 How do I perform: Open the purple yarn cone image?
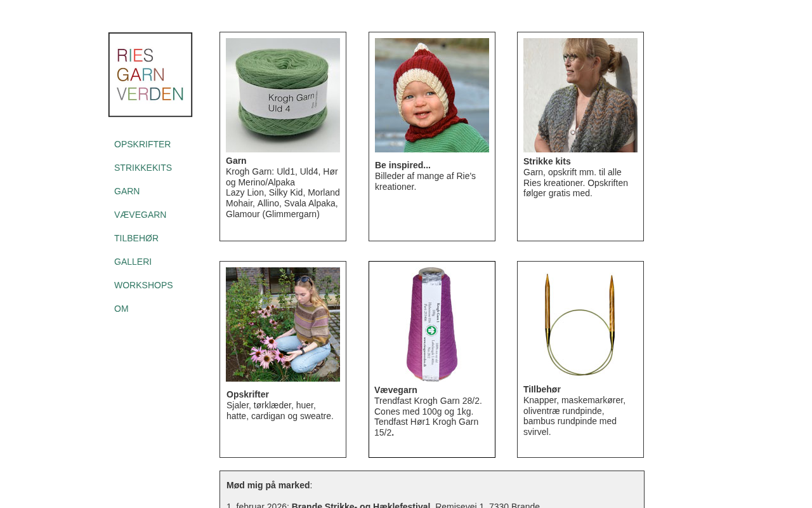coord(432,324)
